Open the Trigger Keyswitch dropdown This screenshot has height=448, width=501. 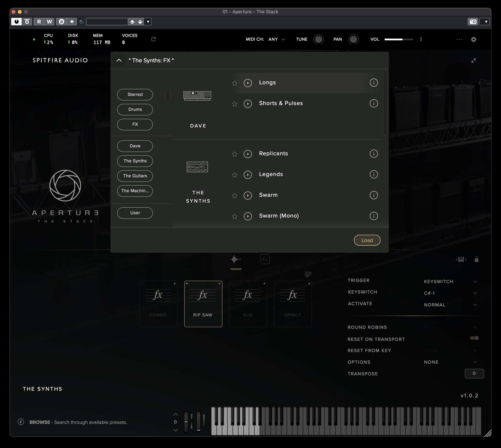tap(450, 282)
